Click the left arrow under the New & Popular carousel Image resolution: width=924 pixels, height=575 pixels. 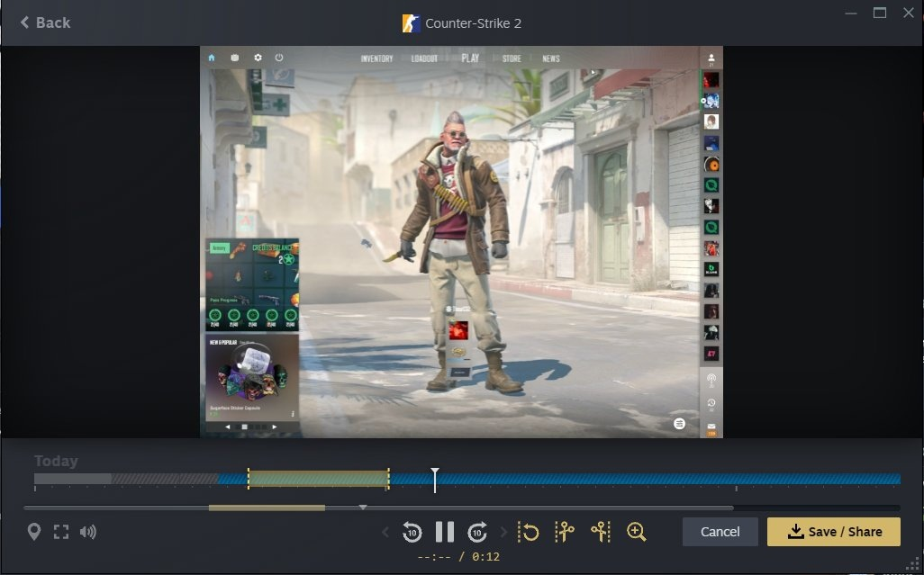(228, 427)
